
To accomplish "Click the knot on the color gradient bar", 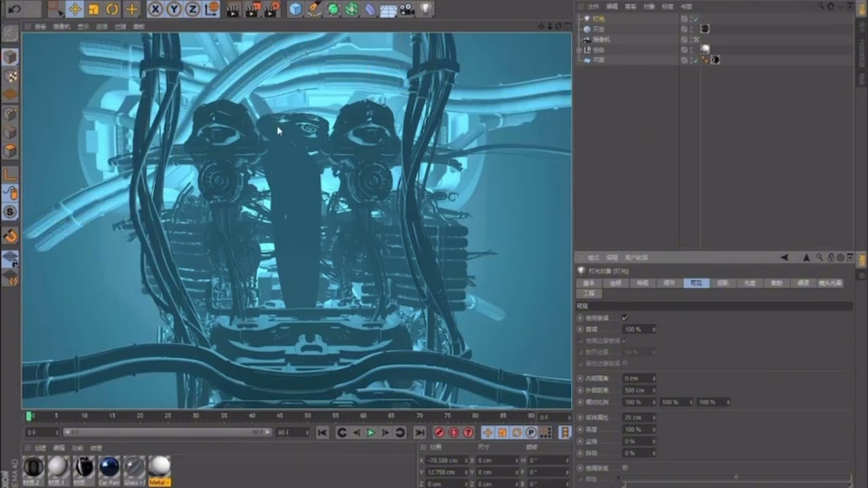I will [736, 477].
